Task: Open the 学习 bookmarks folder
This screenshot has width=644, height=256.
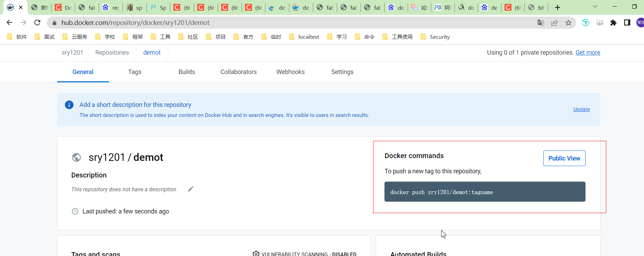Action: (x=337, y=37)
